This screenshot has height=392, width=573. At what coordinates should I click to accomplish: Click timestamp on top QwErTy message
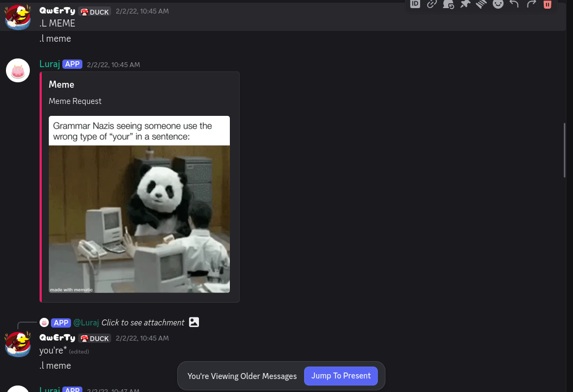coord(142,11)
